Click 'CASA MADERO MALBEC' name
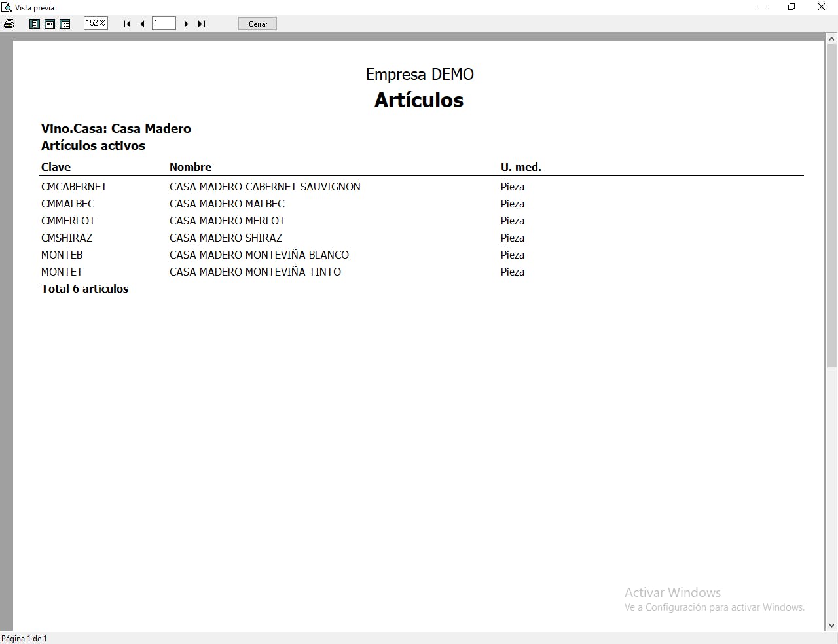Viewport: 838px width, 644px height. click(x=227, y=204)
